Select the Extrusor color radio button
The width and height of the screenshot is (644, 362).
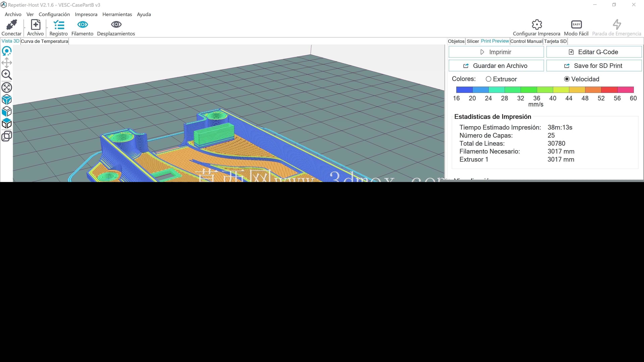click(488, 79)
